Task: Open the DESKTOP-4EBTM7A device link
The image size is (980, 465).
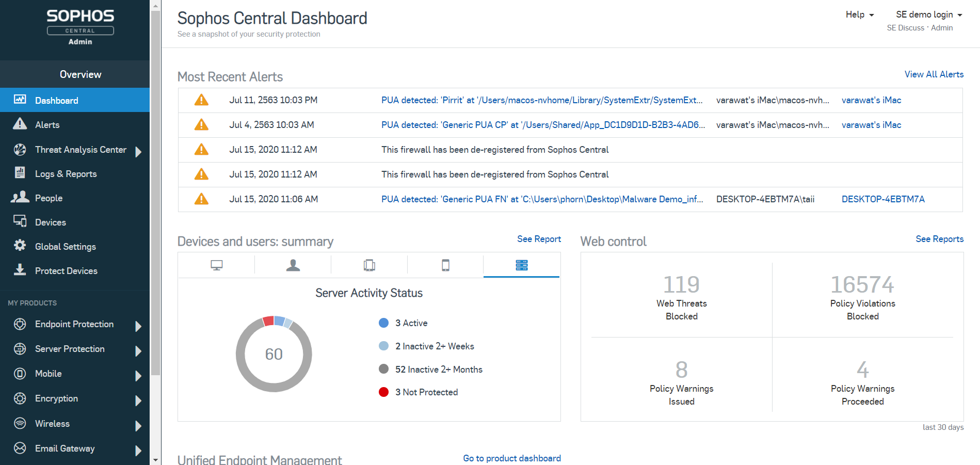Action: 882,199
